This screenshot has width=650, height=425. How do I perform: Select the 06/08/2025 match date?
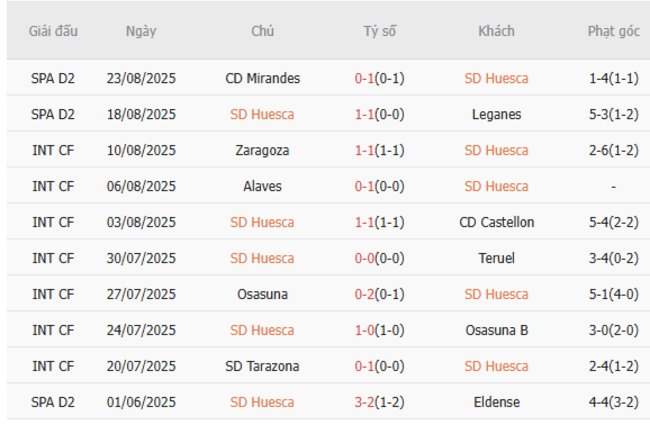141,186
